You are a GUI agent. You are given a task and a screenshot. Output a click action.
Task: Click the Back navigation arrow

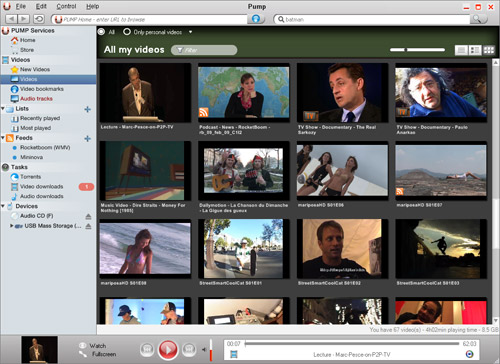[x=12, y=19]
